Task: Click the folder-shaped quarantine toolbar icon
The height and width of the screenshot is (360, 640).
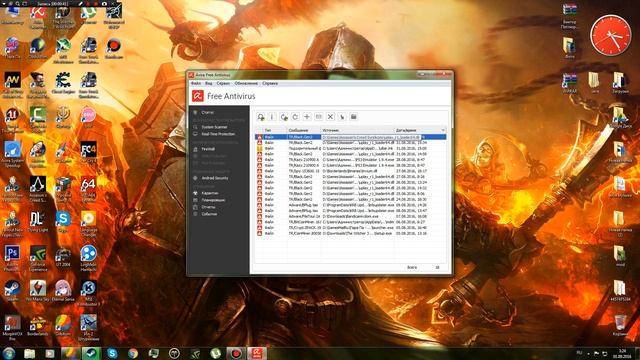Action: pyautogui.click(x=353, y=117)
